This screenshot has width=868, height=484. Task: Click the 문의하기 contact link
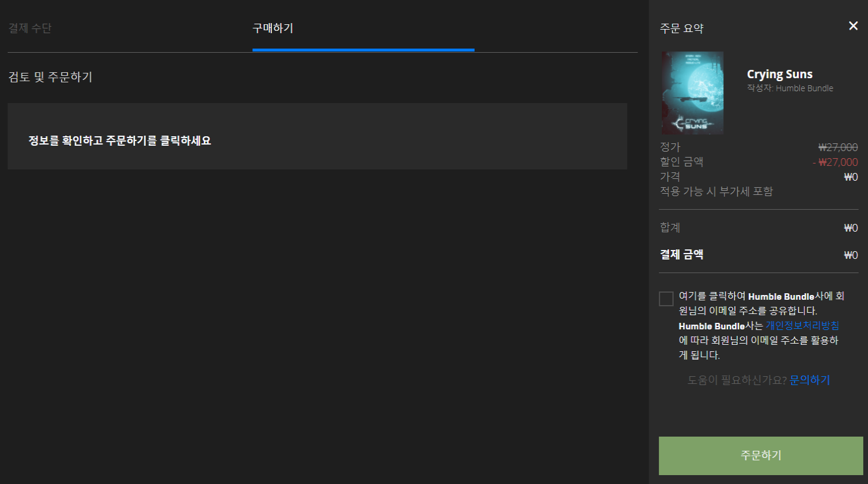(x=810, y=380)
